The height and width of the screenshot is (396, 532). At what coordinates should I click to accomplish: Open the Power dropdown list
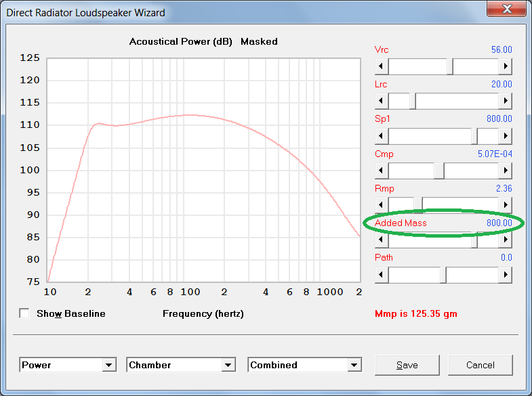[109, 365]
